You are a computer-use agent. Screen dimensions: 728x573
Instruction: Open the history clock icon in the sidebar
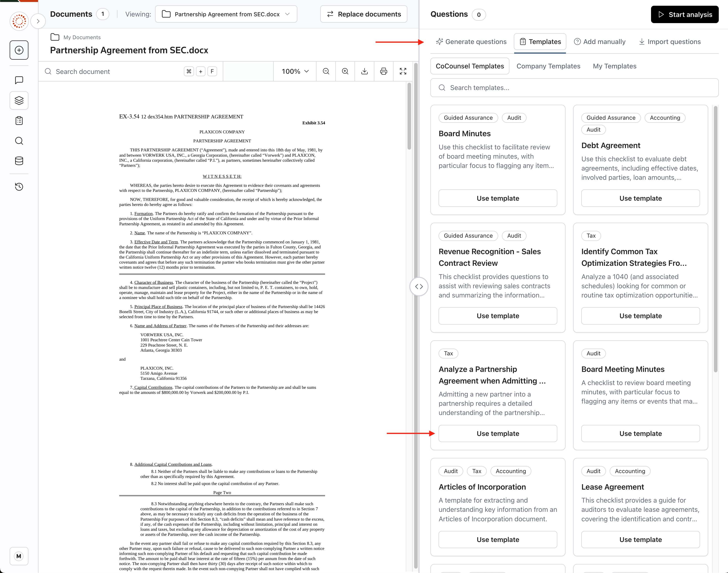coord(19,187)
